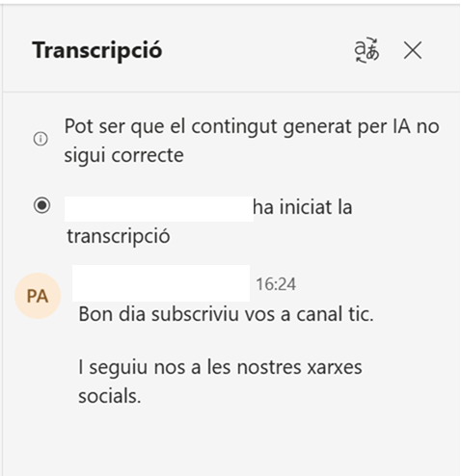The image size is (461, 476).
Task: Click the 'canal tic.' phrase
Action: tap(335, 314)
